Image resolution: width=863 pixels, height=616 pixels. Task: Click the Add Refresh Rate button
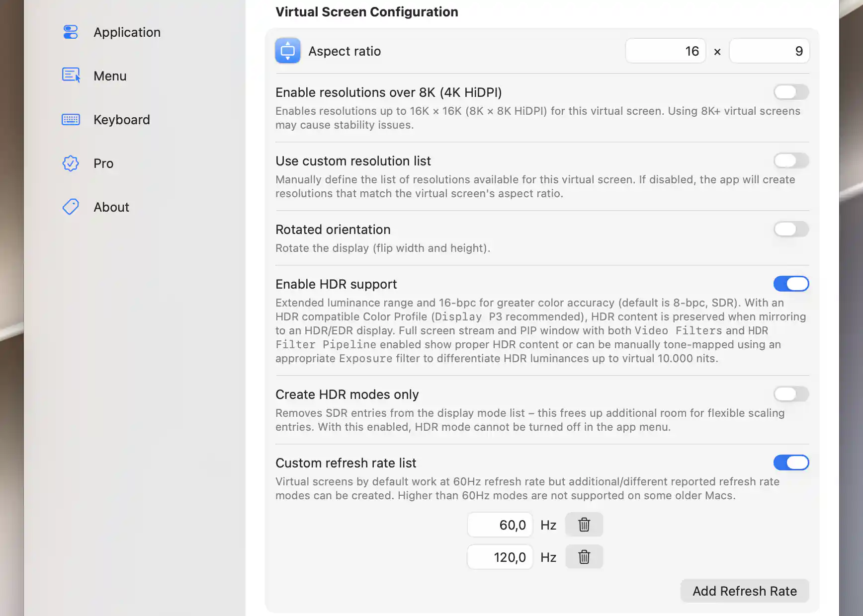(745, 591)
